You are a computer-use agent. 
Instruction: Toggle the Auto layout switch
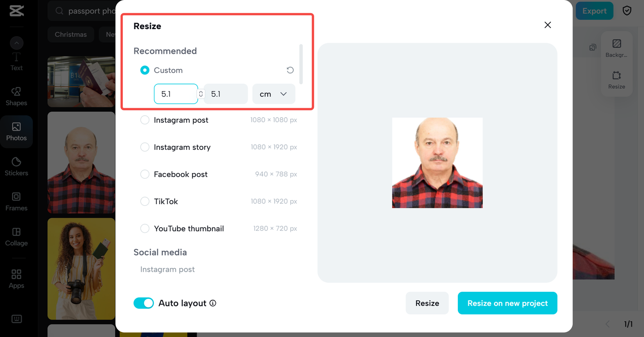[143, 303]
